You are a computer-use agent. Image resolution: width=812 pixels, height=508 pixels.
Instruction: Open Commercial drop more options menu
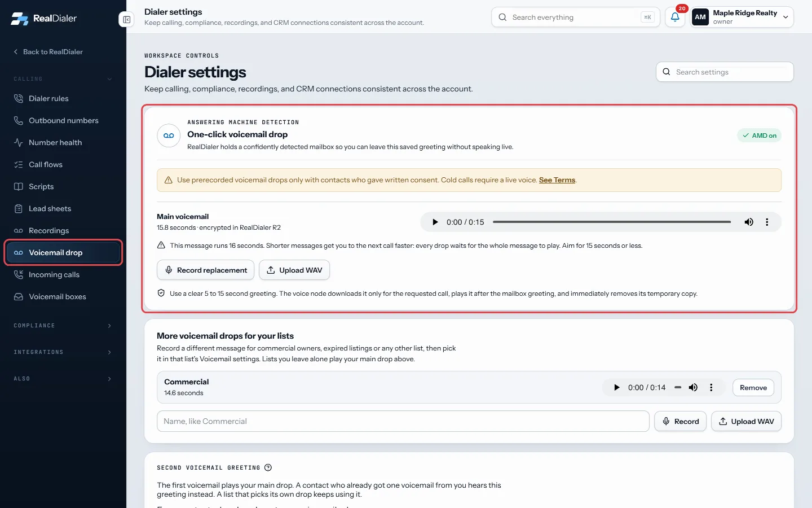711,387
